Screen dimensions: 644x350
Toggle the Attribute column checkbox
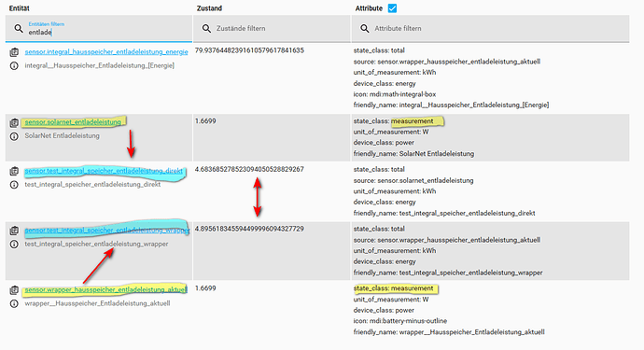(x=392, y=8)
